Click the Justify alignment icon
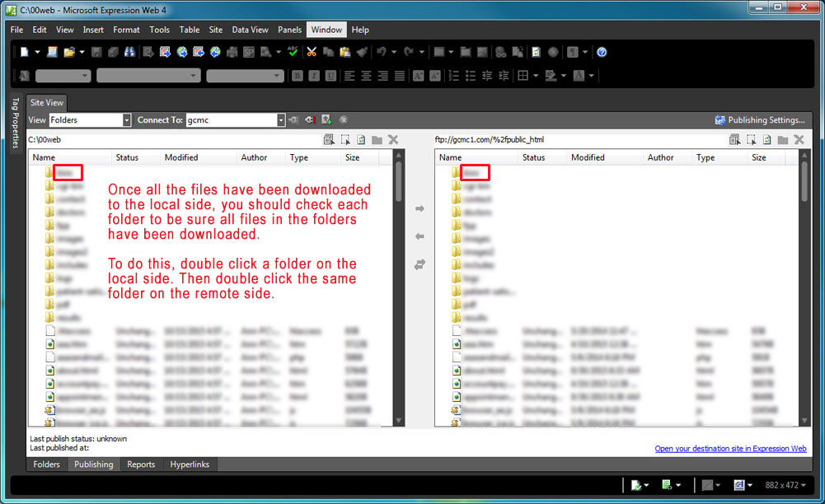Image resolution: width=825 pixels, height=504 pixels. pos(400,76)
